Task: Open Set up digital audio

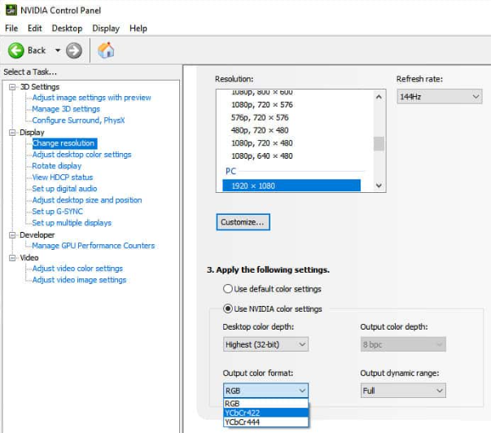Action: click(x=64, y=189)
